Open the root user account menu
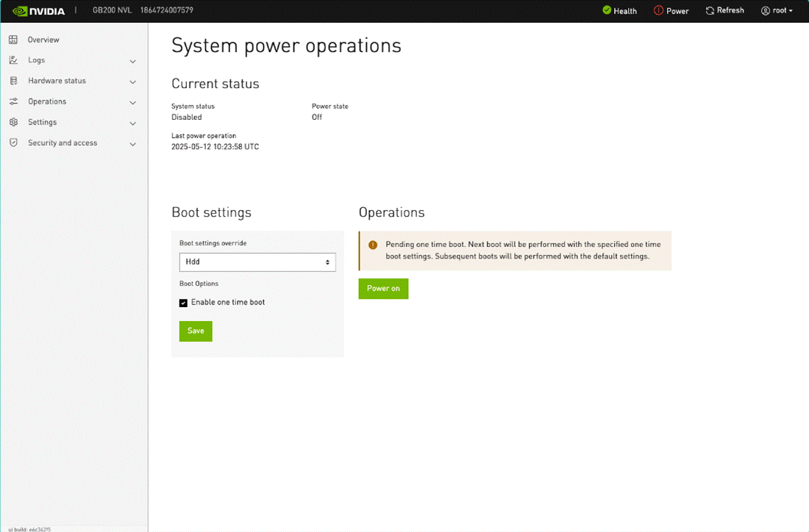 777,11
